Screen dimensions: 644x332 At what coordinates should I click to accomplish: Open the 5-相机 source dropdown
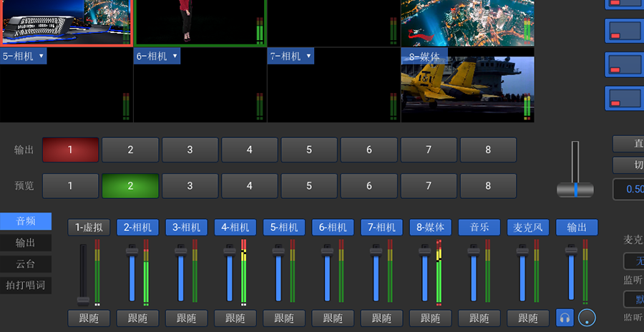click(x=41, y=56)
